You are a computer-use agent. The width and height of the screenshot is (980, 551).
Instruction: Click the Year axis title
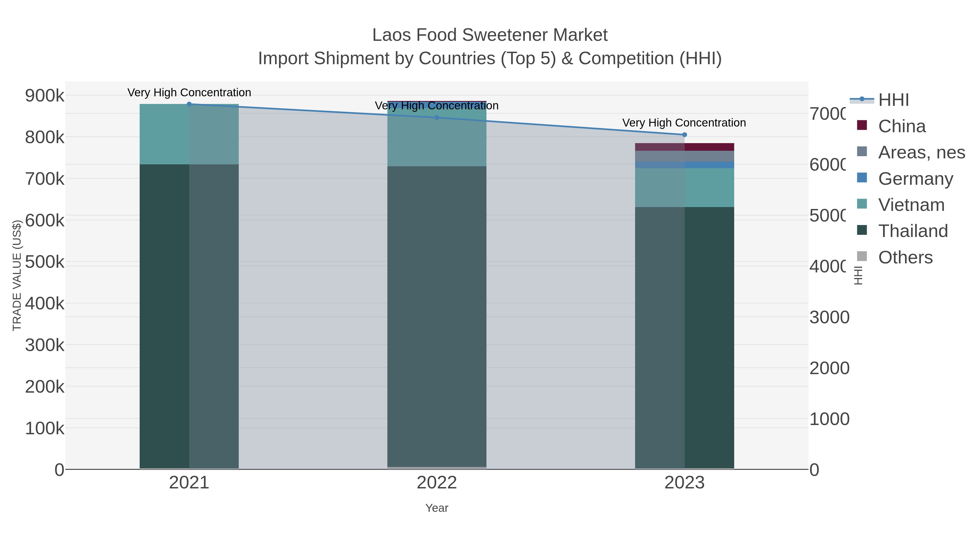437,508
